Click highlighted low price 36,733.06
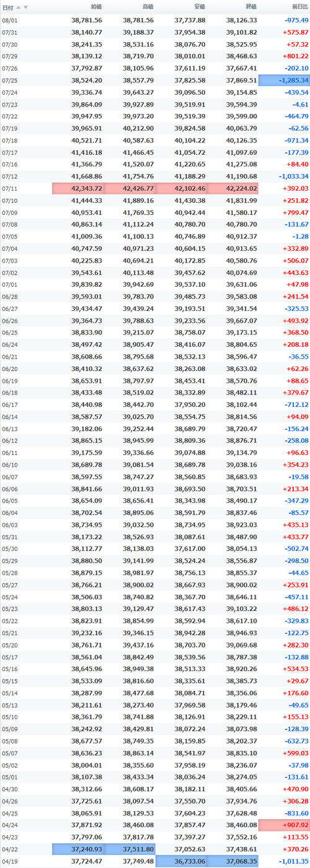The image size is (310, 868). pyautogui.click(x=180, y=861)
